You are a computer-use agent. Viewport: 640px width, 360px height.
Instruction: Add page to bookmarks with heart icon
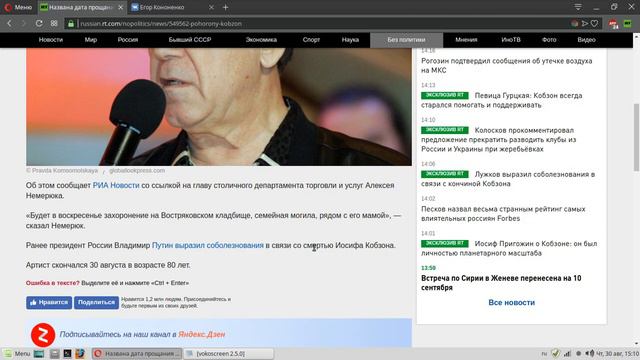(x=594, y=24)
